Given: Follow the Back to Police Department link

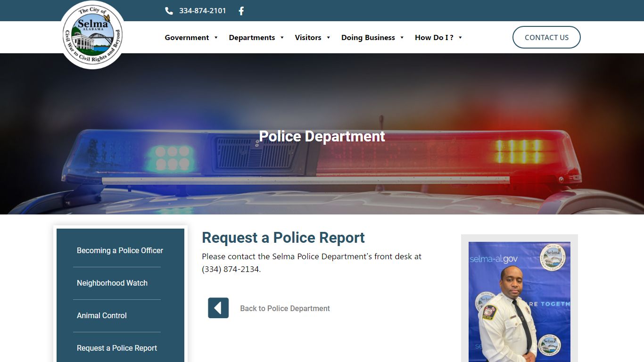Looking at the screenshot, I should 285,308.
